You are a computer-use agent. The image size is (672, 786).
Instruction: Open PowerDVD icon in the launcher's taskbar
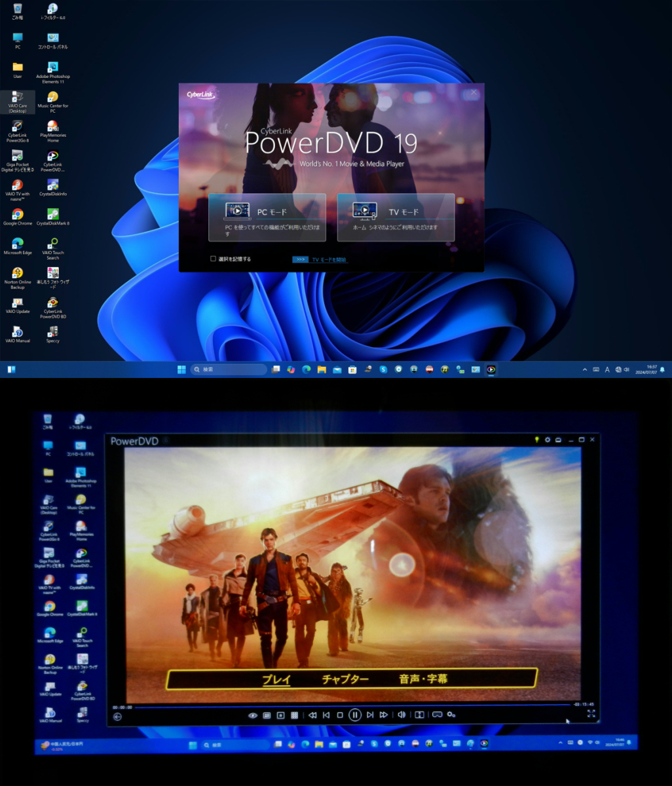491,369
